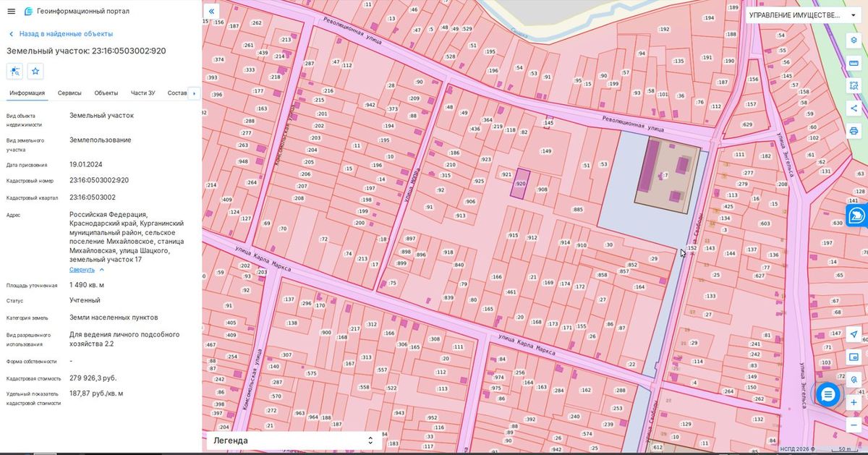
Task: Click parcel 921 on the map
Action: (506, 174)
